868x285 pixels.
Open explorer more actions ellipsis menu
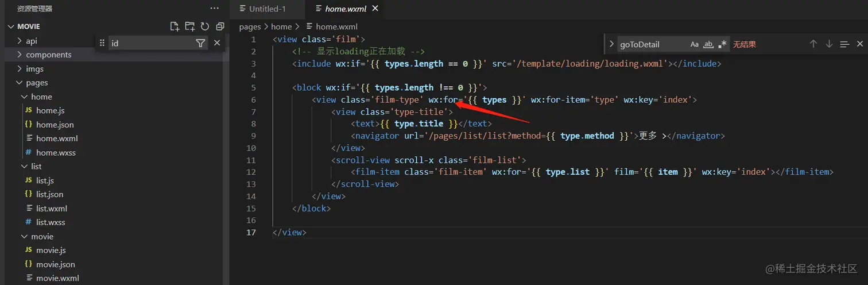(x=214, y=9)
